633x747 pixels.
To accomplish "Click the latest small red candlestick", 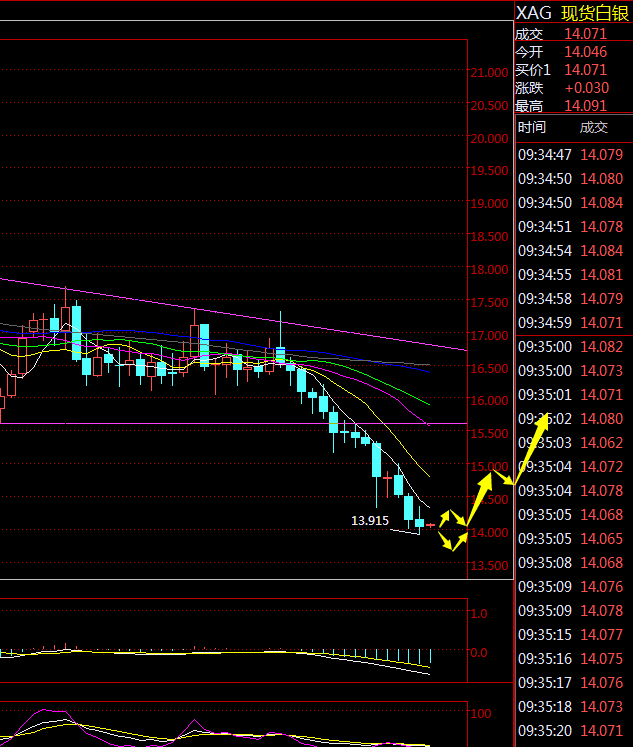I will (x=431, y=525).
